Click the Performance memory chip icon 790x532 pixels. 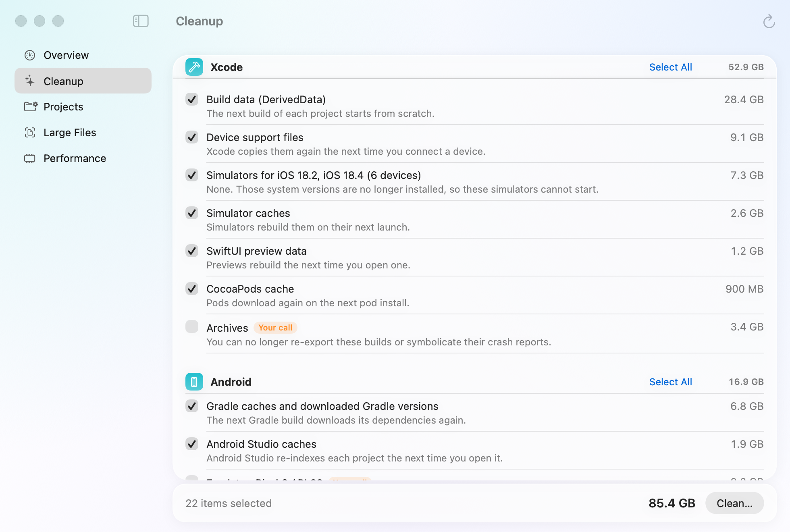click(30, 158)
